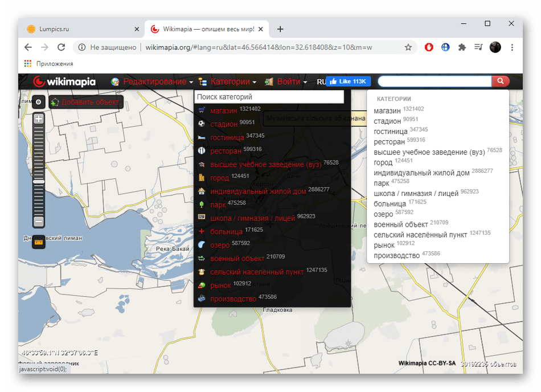Toggle the map geolocation circle button
This screenshot has width=541, height=392.
pos(38,102)
